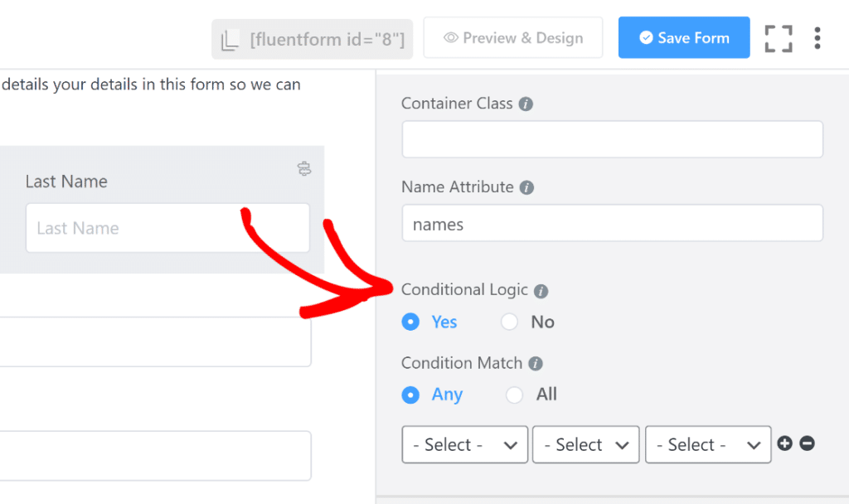Click the Conditional Logic info tooltip icon
Viewport: 849px width, 504px height.
click(541, 290)
